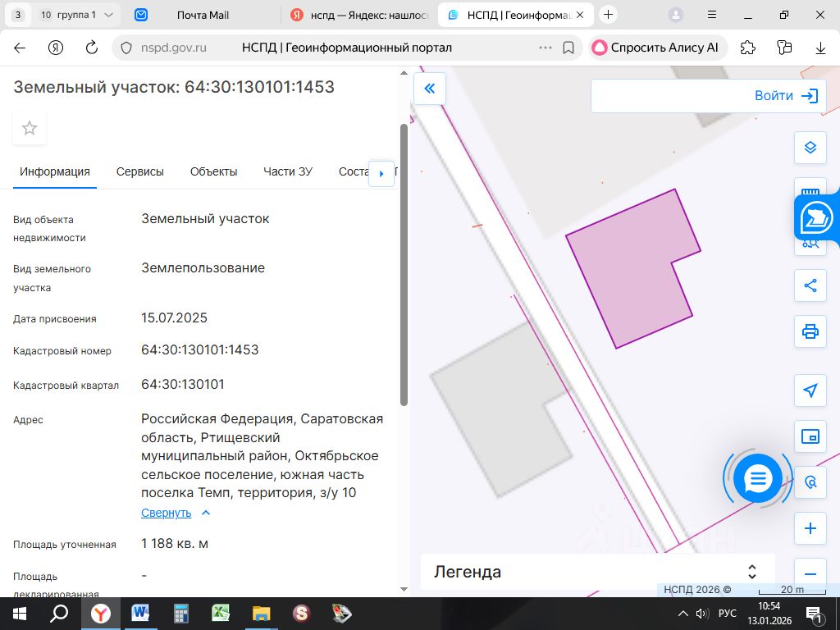Open tab group 'группа 1' dropdown

click(x=78, y=15)
